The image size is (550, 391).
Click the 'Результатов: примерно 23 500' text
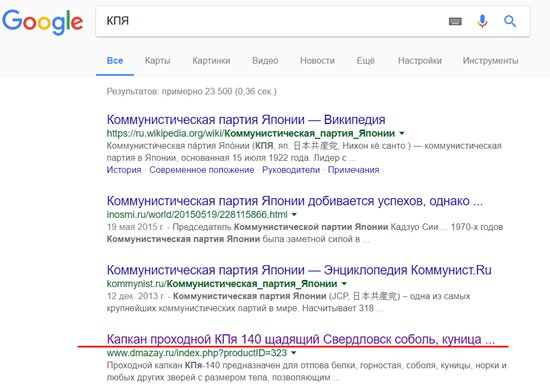[192, 92]
